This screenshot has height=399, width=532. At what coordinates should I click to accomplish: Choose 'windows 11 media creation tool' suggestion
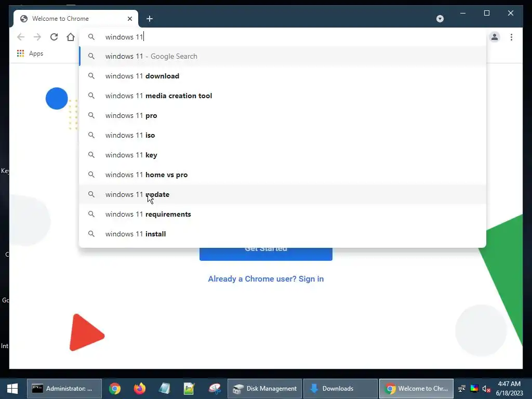coord(283,96)
